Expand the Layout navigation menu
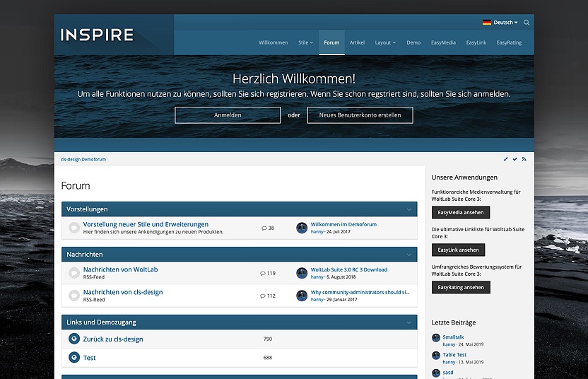Image resolution: width=588 pixels, height=379 pixels. click(385, 42)
